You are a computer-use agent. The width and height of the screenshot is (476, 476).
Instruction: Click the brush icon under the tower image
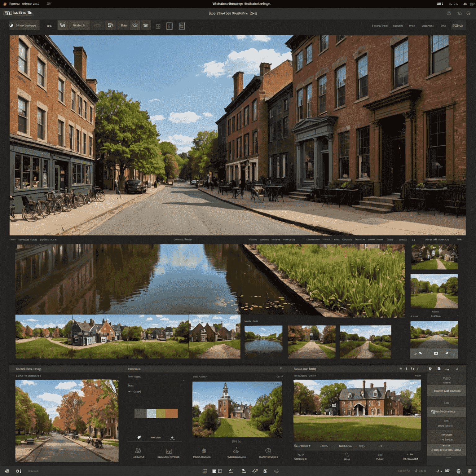pyautogui.click(x=236, y=451)
